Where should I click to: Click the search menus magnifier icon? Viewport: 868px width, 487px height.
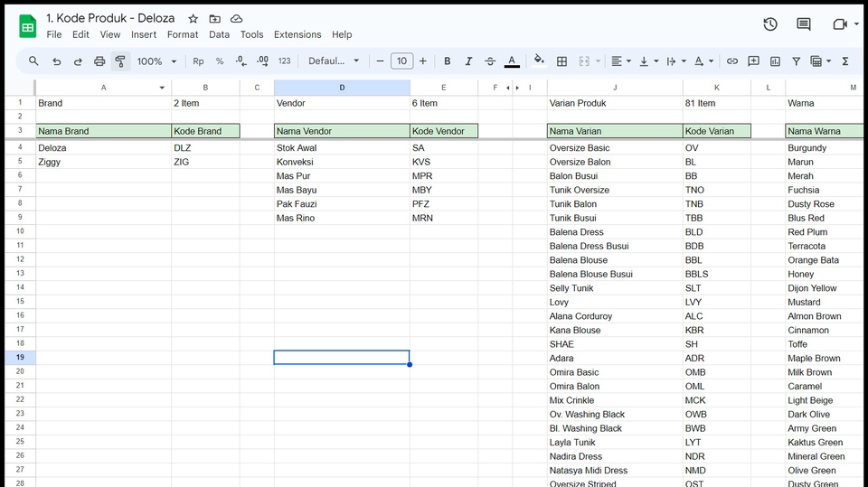point(33,61)
